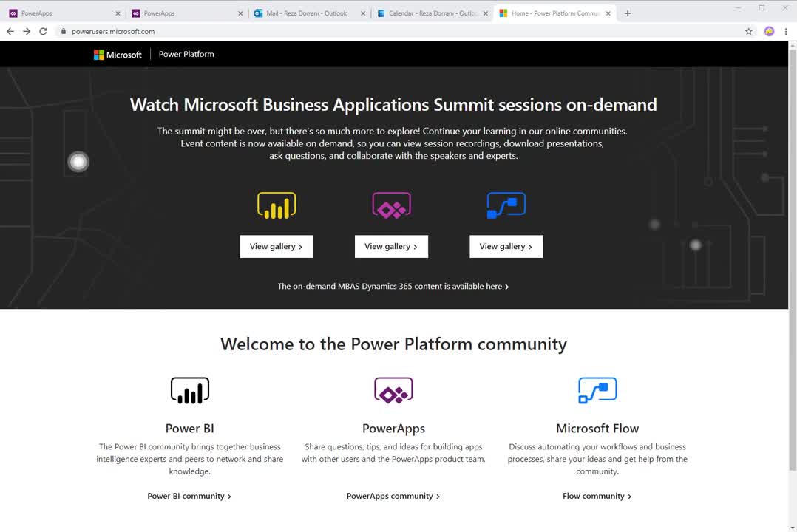
Task: Click the vertical page scrollbar
Action: pos(793,259)
